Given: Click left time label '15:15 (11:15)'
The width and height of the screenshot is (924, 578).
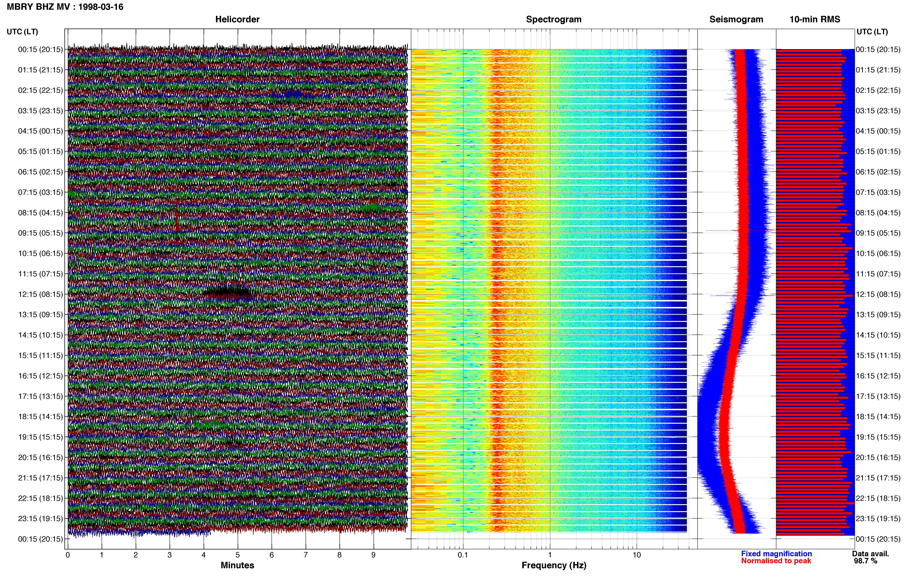Looking at the screenshot, I should (x=40, y=356).
